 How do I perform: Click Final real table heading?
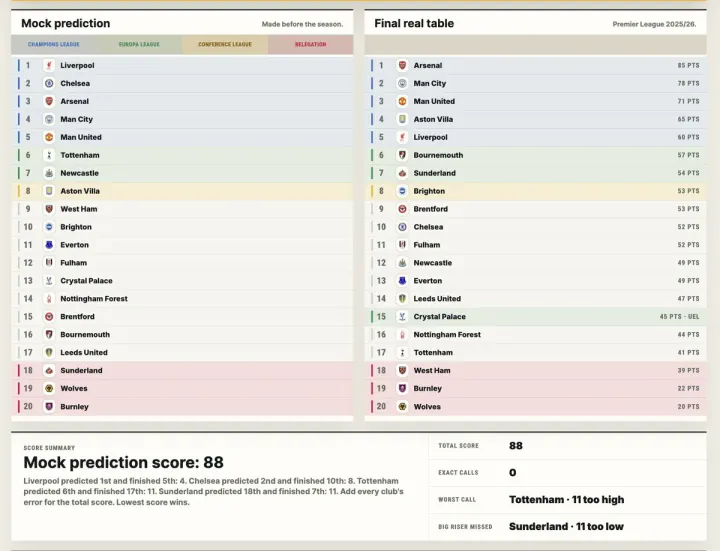click(414, 23)
